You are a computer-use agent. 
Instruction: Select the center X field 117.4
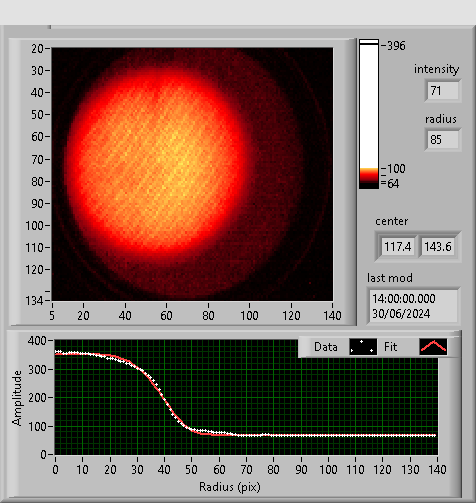[398, 247]
